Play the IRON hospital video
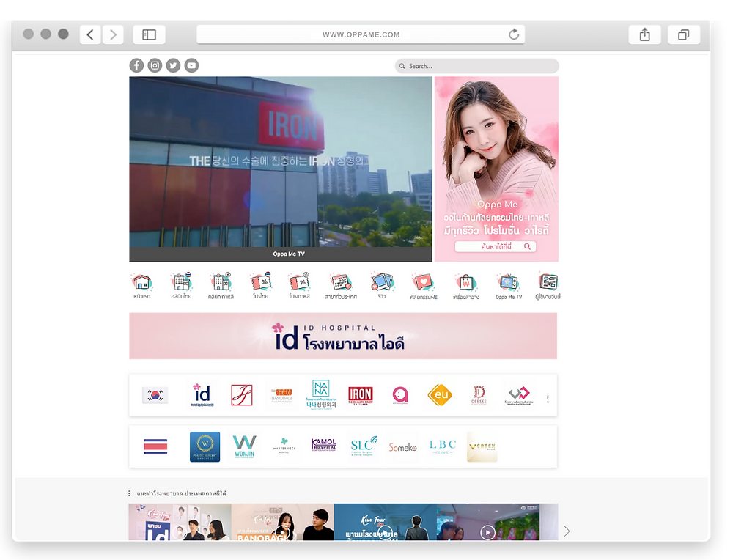The width and height of the screenshot is (733, 560). (x=281, y=162)
